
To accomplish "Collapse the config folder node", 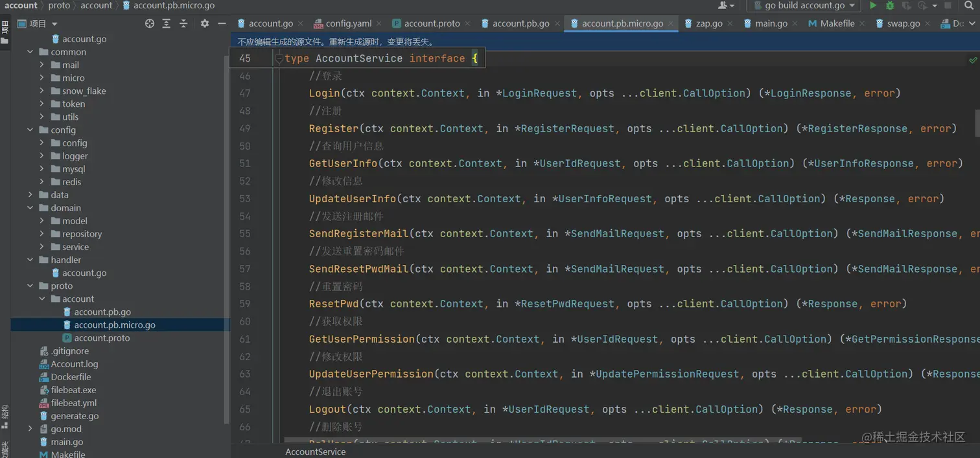I will coord(30,130).
